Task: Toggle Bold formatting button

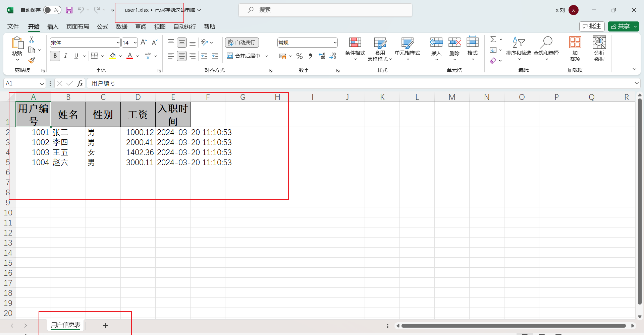Action: point(55,56)
